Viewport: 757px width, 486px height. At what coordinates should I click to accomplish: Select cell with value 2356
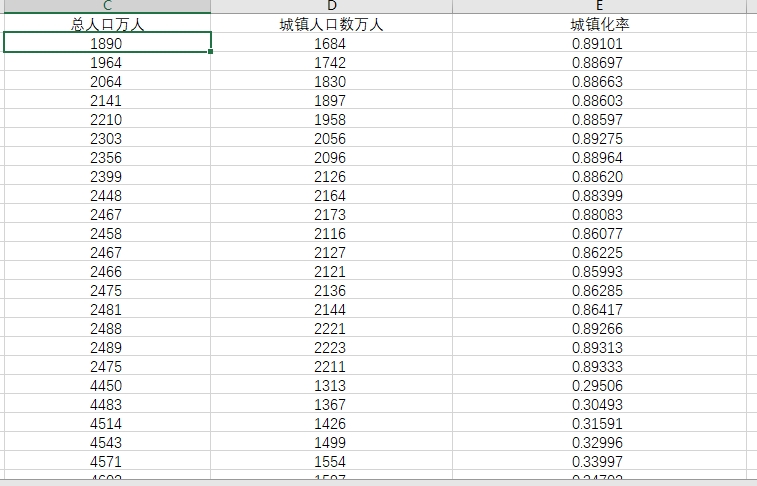(107, 157)
